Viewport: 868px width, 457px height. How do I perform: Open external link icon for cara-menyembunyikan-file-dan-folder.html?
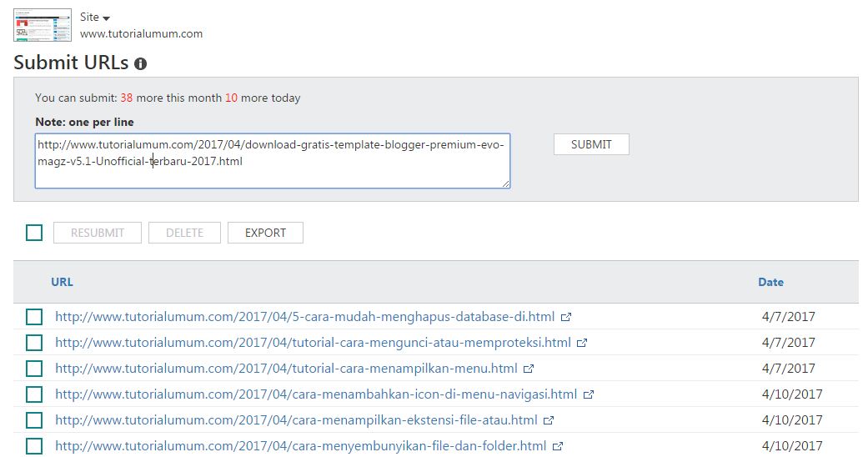pos(558,446)
